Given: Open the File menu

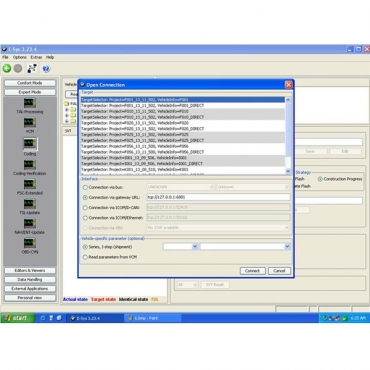Looking at the screenshot, I should (5, 57).
